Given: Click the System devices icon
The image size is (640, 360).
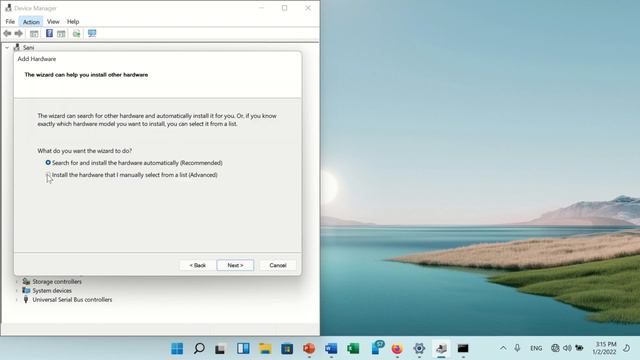Looking at the screenshot, I should [x=26, y=290].
